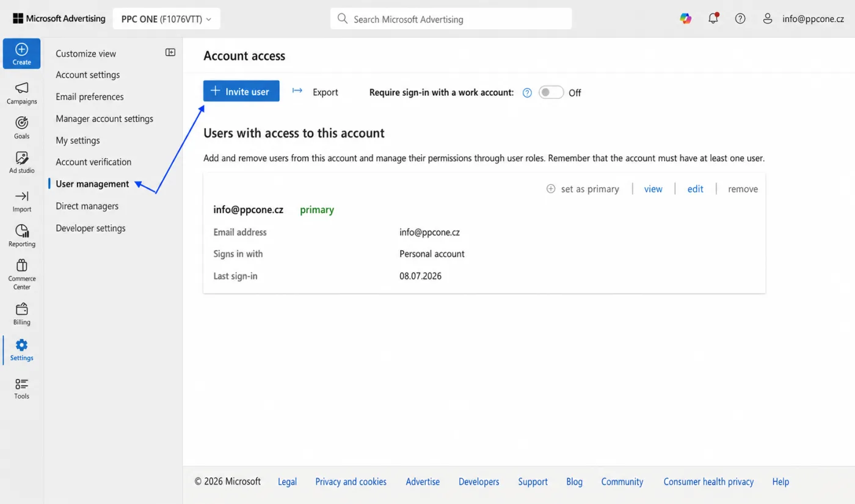Screen dimensions: 855x504
Task: Click the Invite user button
Action: click(241, 91)
